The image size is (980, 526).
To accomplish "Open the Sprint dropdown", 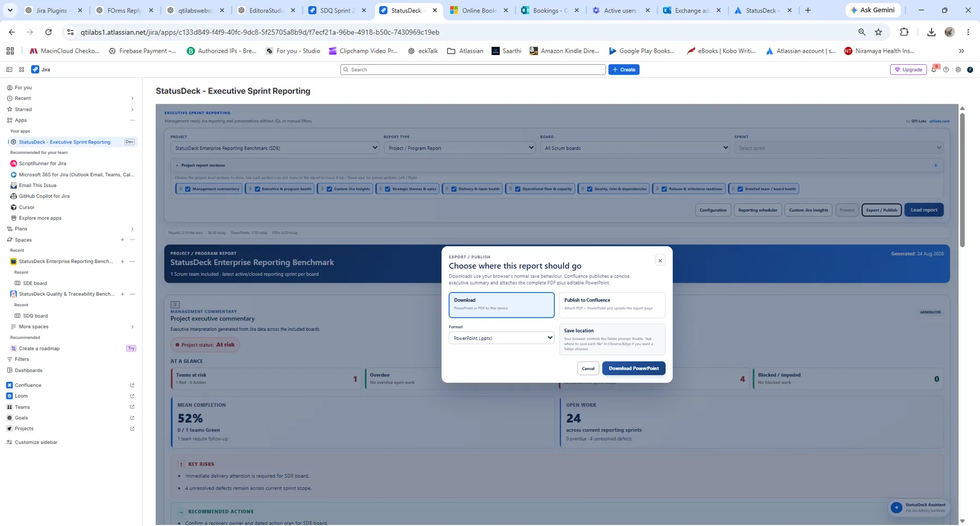I will 838,148.
